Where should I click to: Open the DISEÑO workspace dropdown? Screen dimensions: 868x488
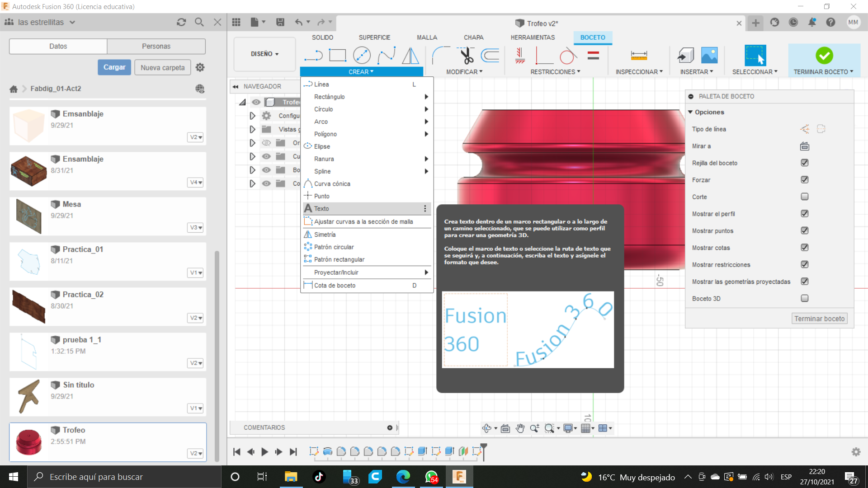tap(264, 54)
